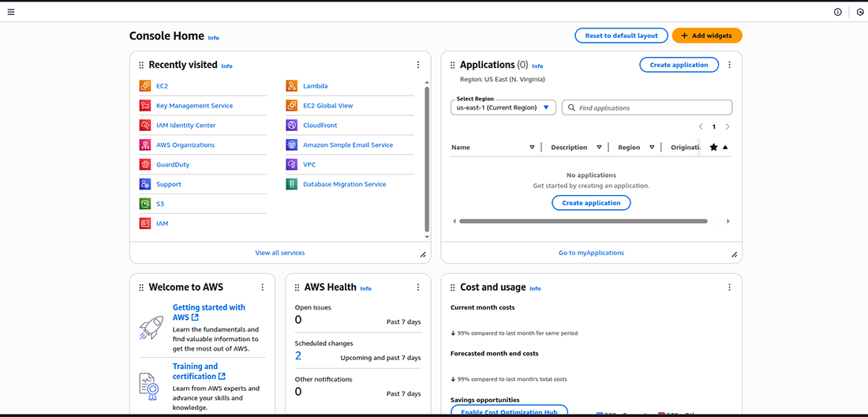The height and width of the screenshot is (417, 868).
Task: Click Info link beside Applications
Action: [537, 66]
